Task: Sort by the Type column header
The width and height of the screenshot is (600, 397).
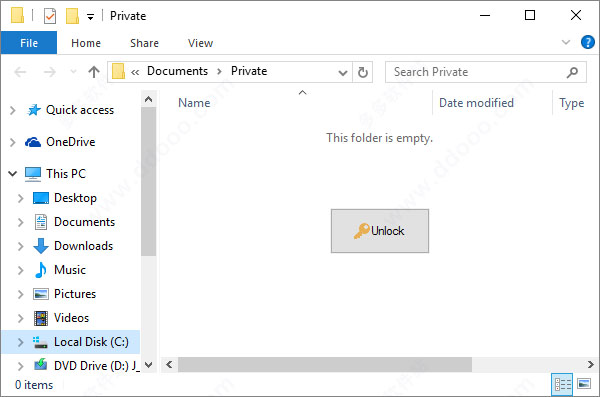Action: click(571, 103)
